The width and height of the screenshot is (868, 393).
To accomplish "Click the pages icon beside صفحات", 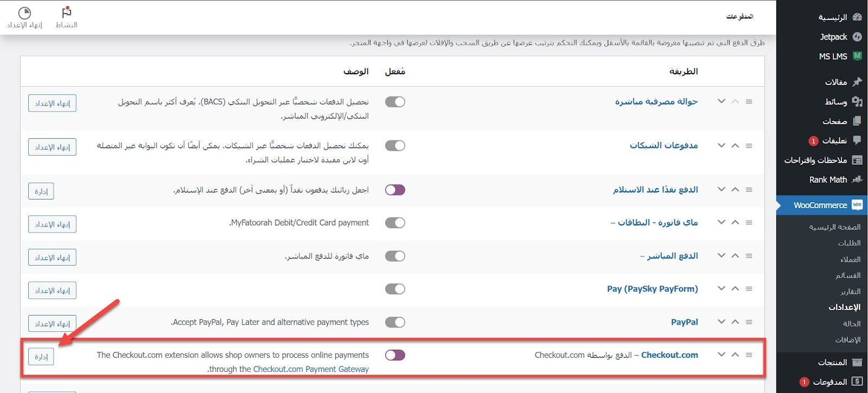I will (857, 121).
